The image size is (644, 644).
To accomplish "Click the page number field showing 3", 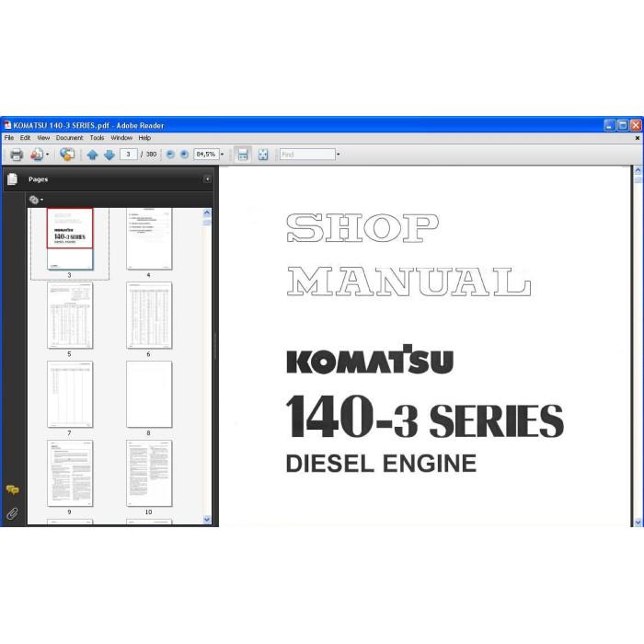I will 128,155.
